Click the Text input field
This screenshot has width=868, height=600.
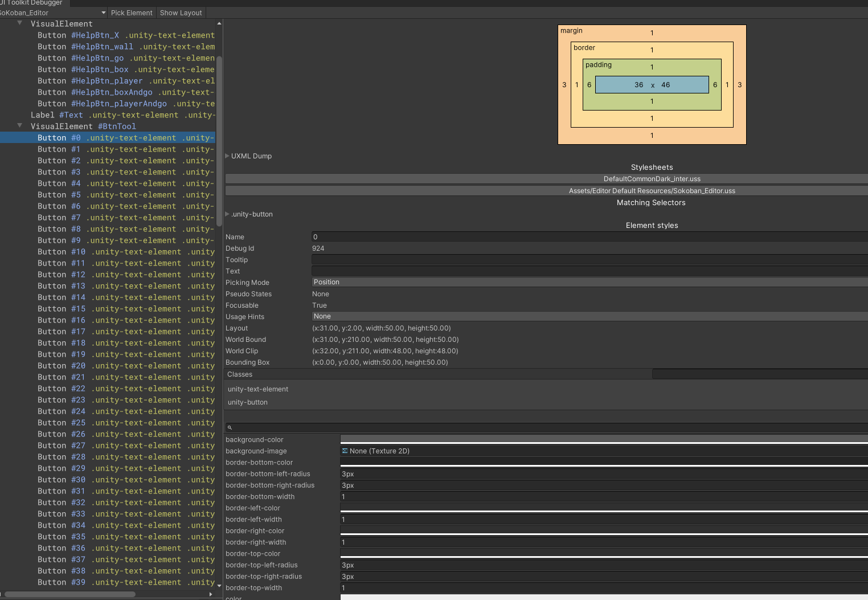(x=589, y=271)
